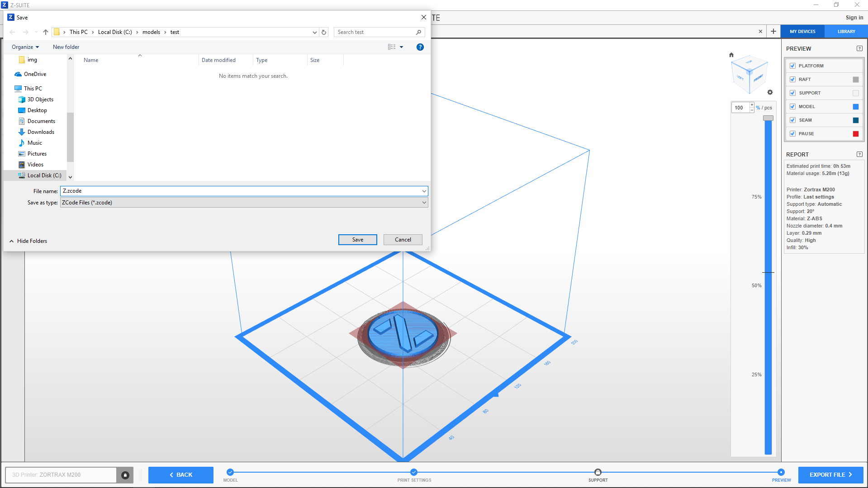Switch to the LIBRARY tab
The image size is (868, 488).
(x=846, y=32)
